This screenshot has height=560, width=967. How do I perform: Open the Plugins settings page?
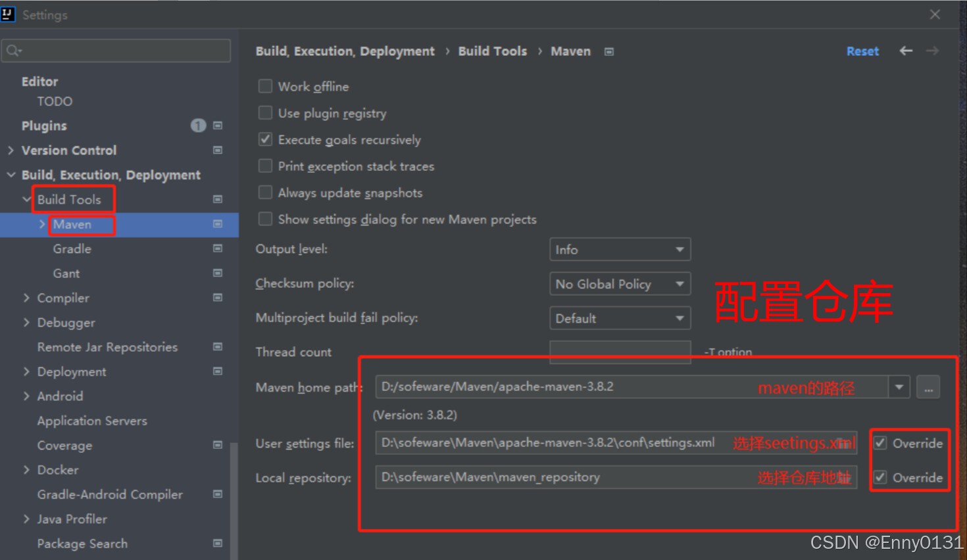click(x=44, y=126)
